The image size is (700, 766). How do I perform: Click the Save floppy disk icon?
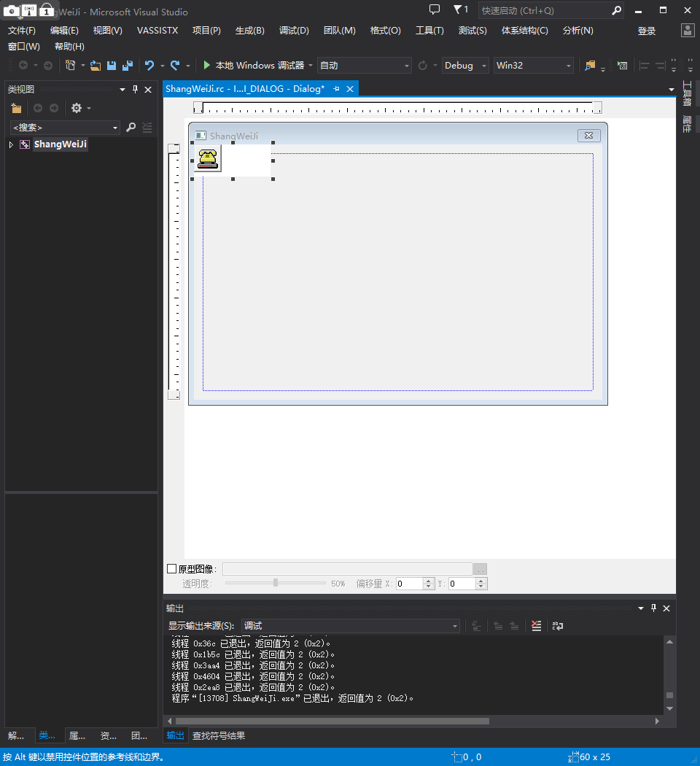pos(112,66)
